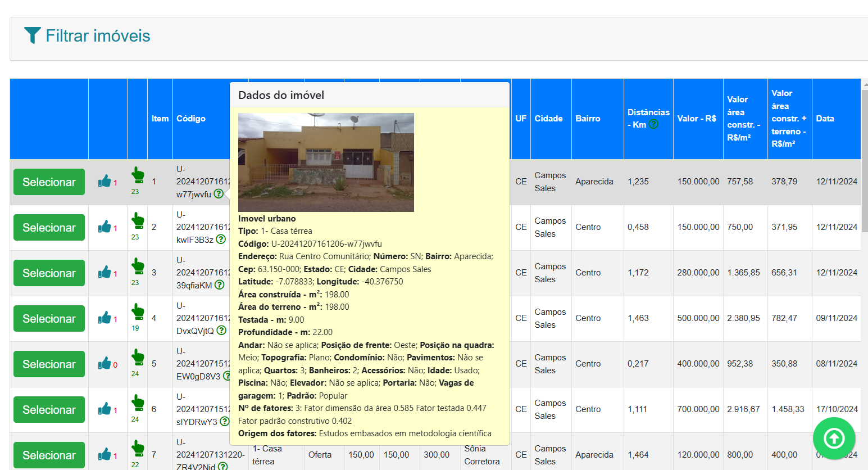The image size is (868, 470).
Task: Click the thumbs-up icon in row 5
Action: pyautogui.click(x=104, y=363)
